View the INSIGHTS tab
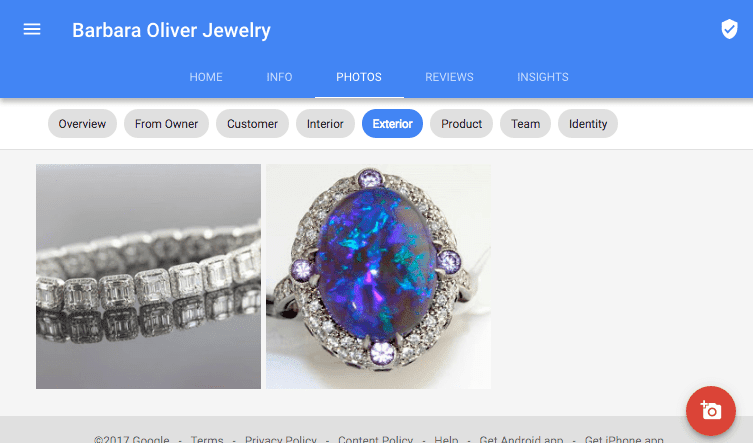Viewport: 753px width, 443px height. tap(543, 77)
